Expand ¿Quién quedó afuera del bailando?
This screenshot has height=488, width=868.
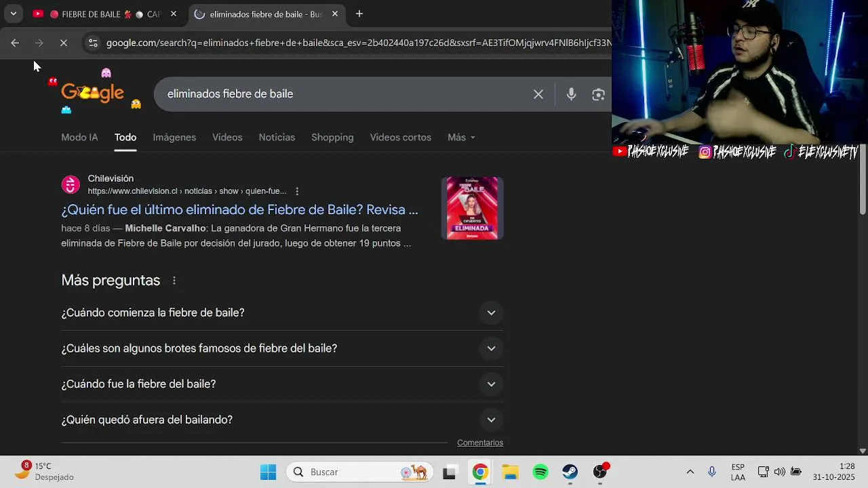pyautogui.click(x=282, y=420)
